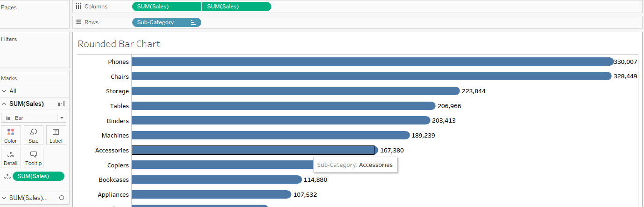Select the second SUM(Sales) pill in Columns

coord(236,7)
